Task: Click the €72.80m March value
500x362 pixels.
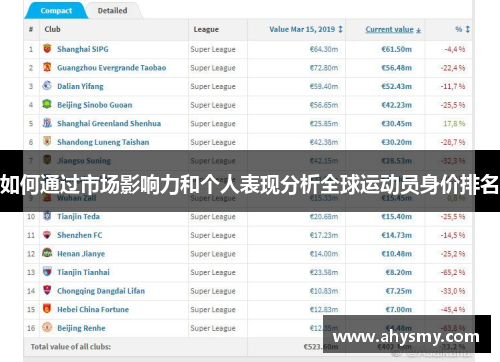Action: point(324,68)
